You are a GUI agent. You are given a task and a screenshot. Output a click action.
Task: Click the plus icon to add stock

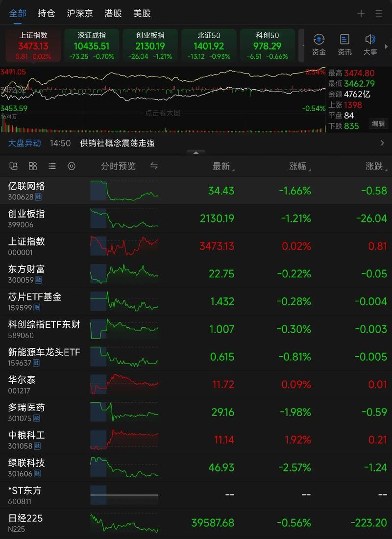tap(361, 14)
